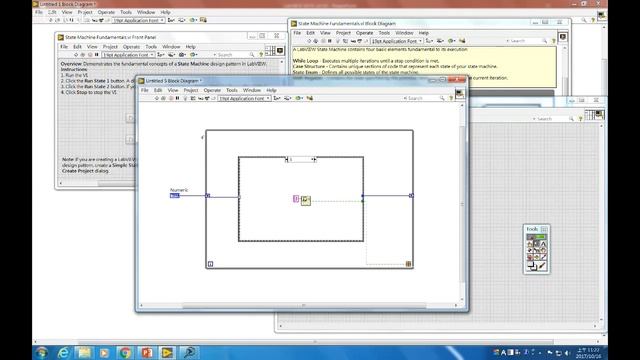Open View menu in Untitled 5 Block Diagram
640x360 pixels.
coord(173,90)
